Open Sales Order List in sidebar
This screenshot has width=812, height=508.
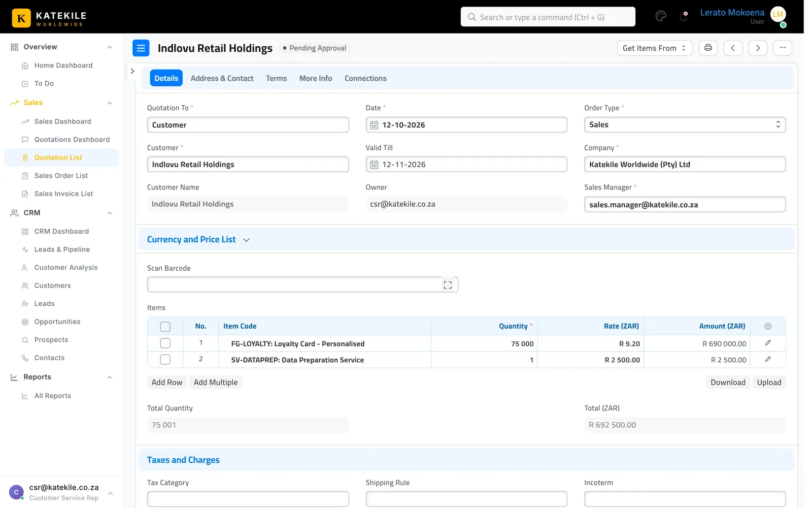point(61,176)
